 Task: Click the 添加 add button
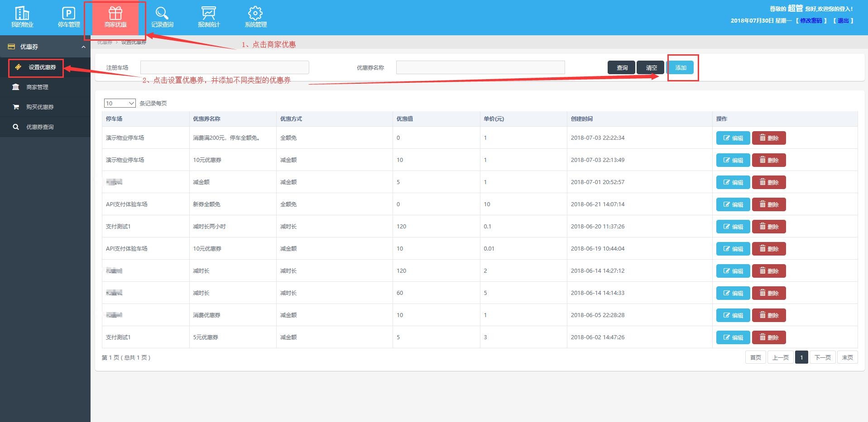click(x=680, y=67)
